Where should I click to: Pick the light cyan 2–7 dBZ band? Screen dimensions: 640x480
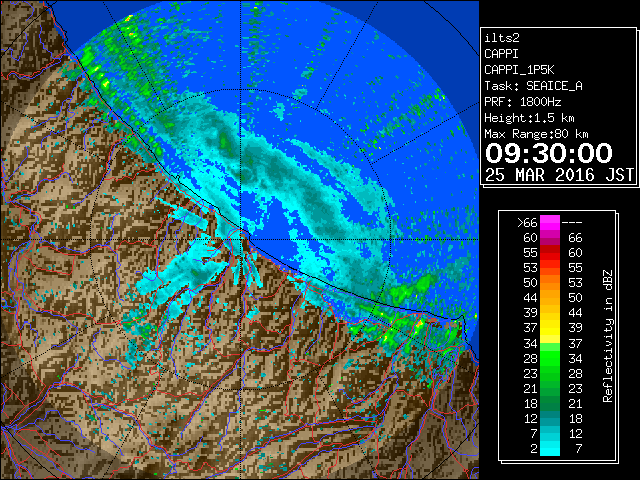(550, 448)
